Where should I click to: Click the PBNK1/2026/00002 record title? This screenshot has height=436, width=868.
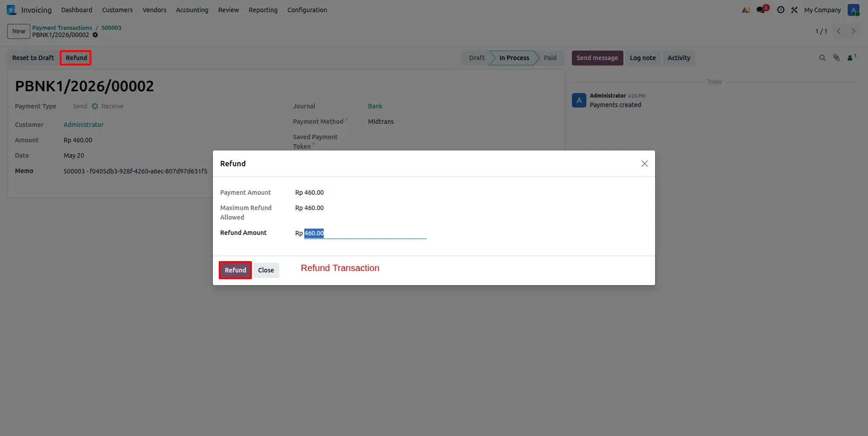[85, 86]
